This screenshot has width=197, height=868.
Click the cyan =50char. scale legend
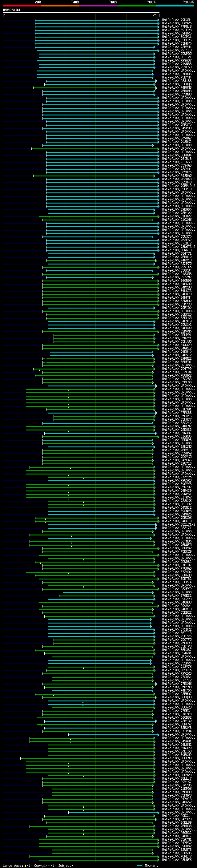click(148, 866)
